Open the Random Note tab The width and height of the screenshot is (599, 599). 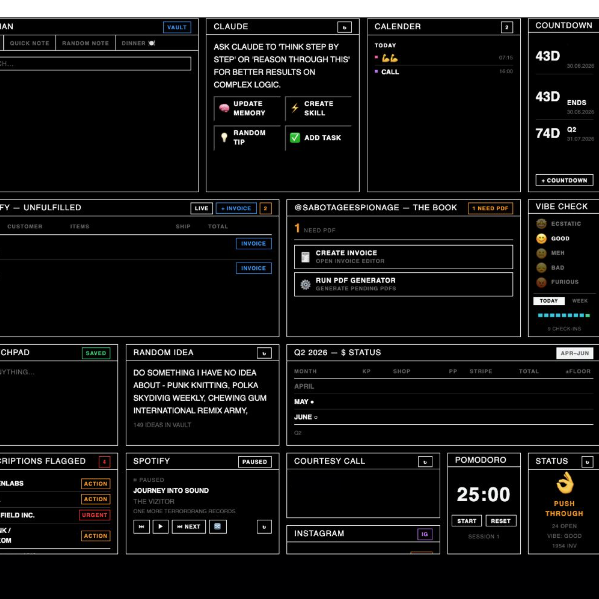tap(85, 43)
